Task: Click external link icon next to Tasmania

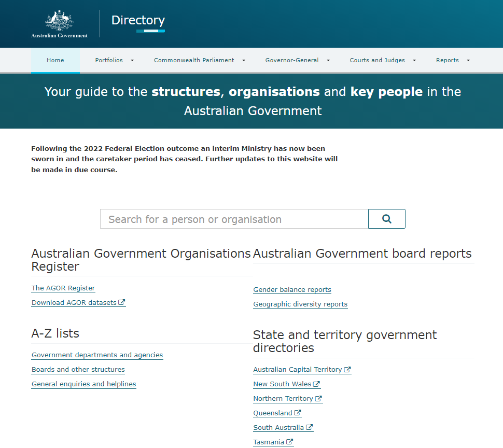Action: pyautogui.click(x=290, y=442)
